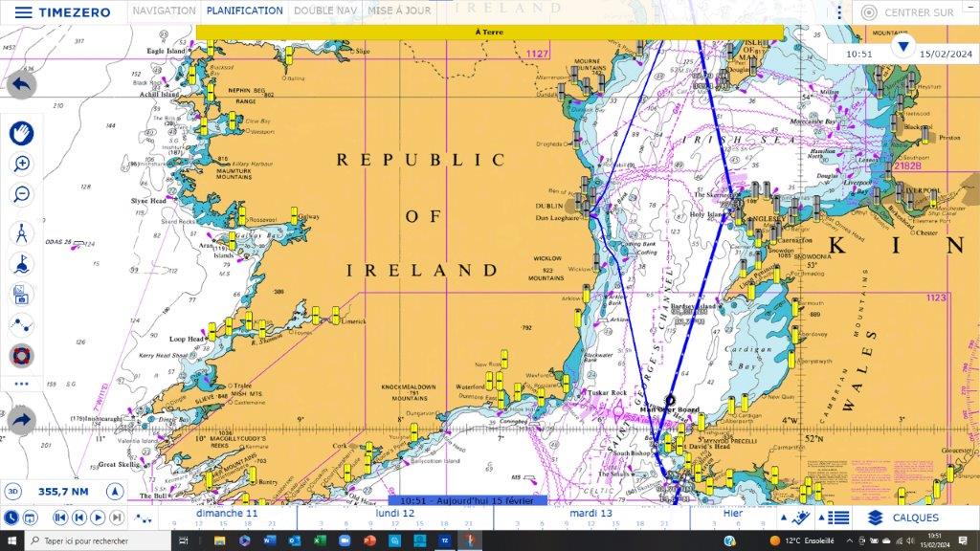Open the calendar date picker icon
The image size is (980, 551).
29,518
